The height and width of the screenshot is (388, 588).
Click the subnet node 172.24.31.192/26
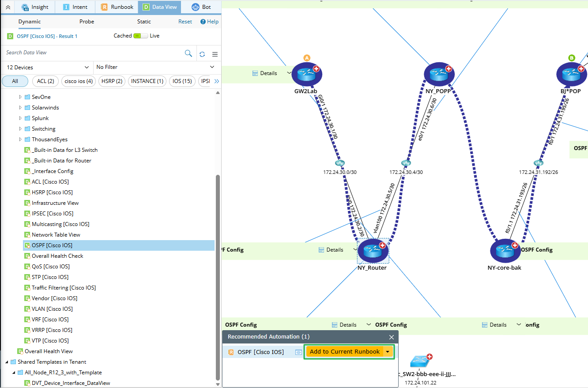point(538,163)
